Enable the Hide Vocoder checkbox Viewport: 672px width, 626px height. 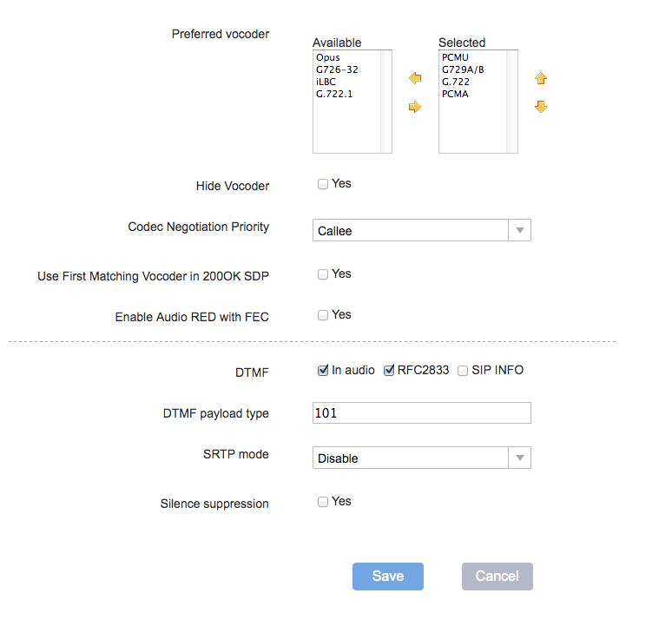point(323,184)
